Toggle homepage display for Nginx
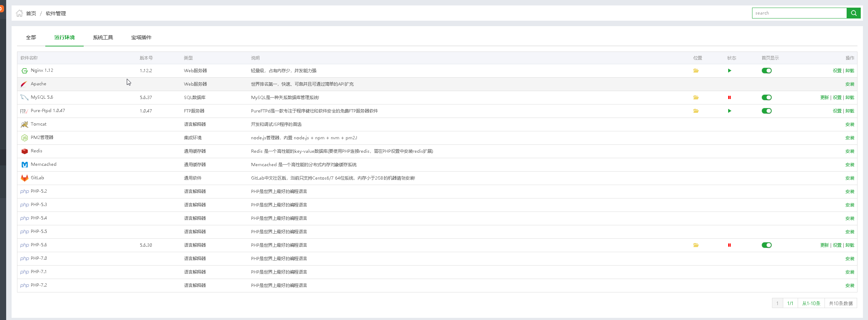 point(767,71)
